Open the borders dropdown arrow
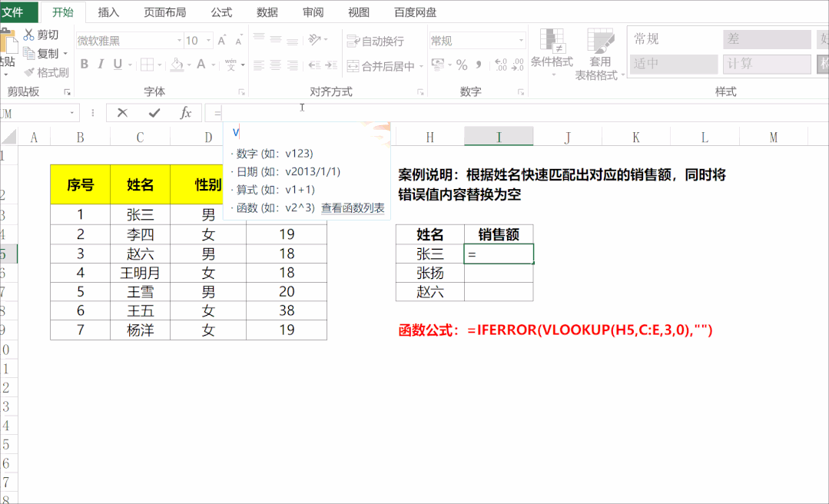Screen dimensions: 829x504 pos(159,65)
